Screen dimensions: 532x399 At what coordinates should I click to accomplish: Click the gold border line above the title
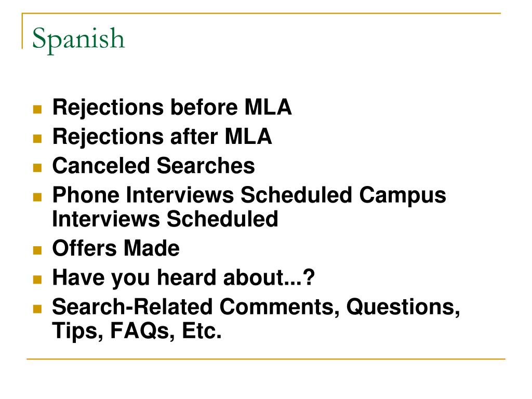[261, 14]
